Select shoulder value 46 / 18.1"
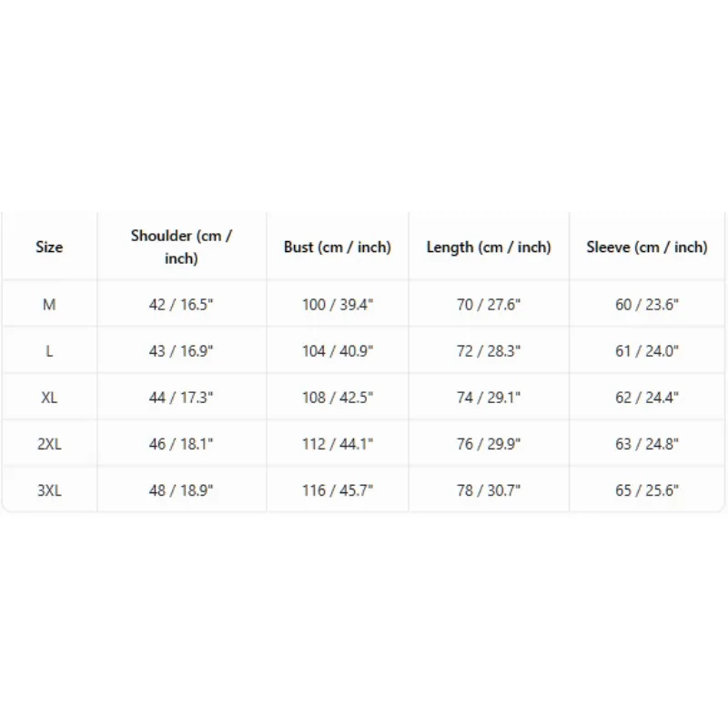Screen dimensions: 728x728 [181, 444]
